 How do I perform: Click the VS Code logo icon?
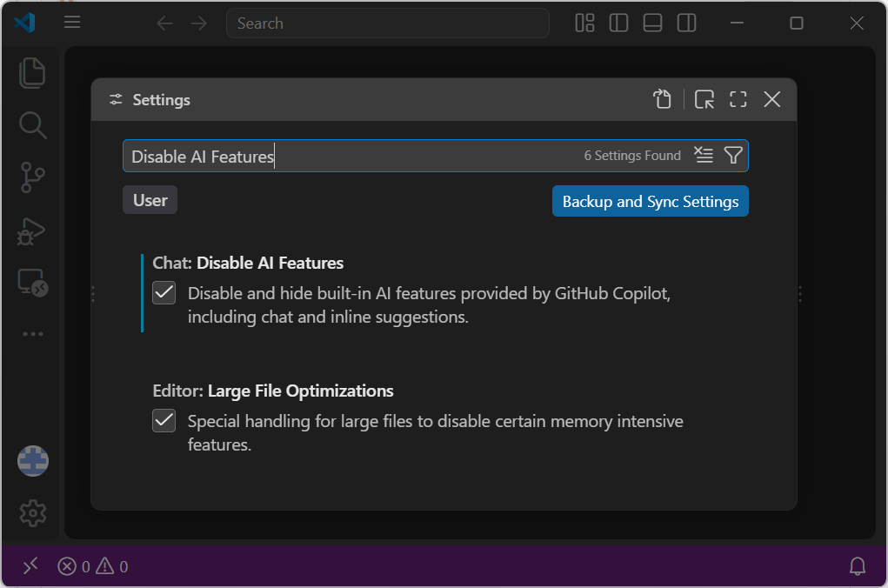point(25,23)
